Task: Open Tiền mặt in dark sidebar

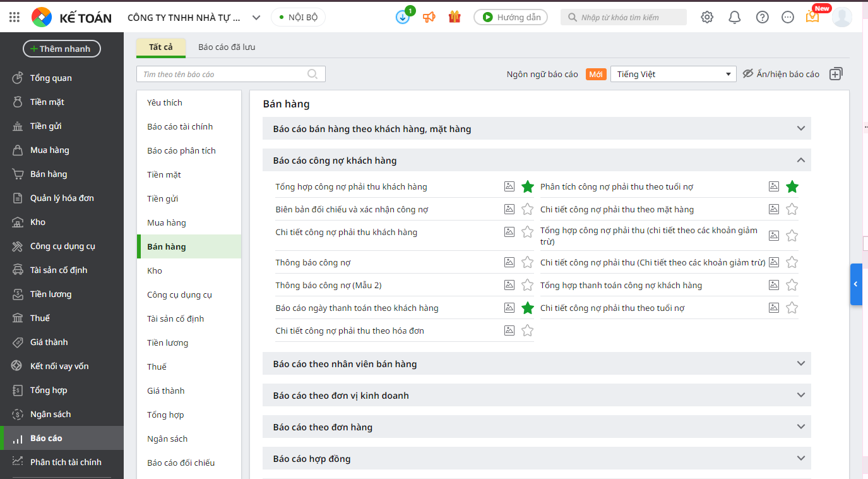Action: point(62,102)
